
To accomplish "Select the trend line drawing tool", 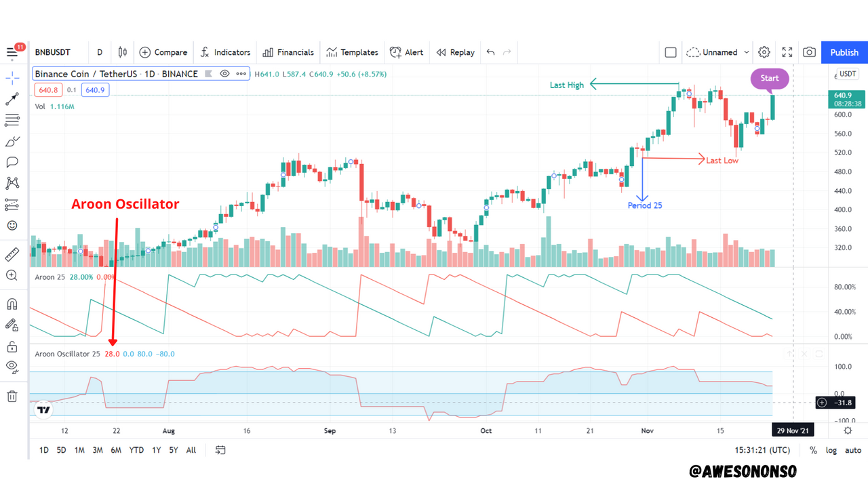I will click(x=12, y=99).
